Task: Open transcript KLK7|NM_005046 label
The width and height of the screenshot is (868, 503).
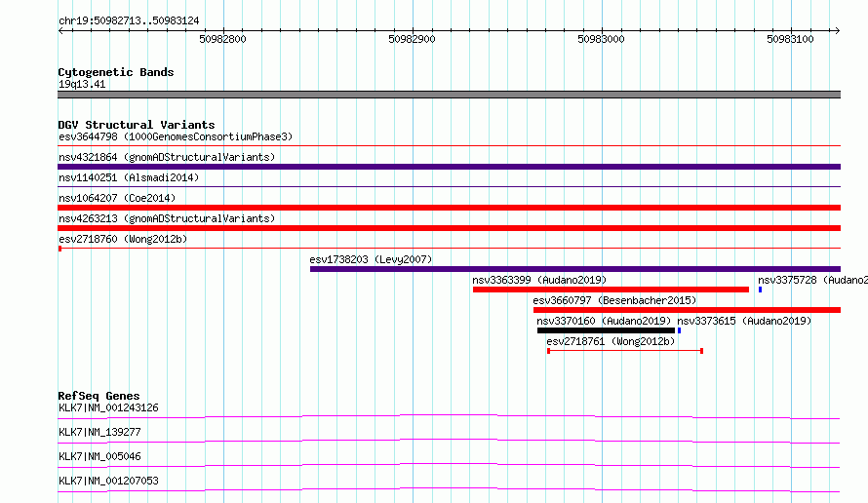Action: click(99, 456)
